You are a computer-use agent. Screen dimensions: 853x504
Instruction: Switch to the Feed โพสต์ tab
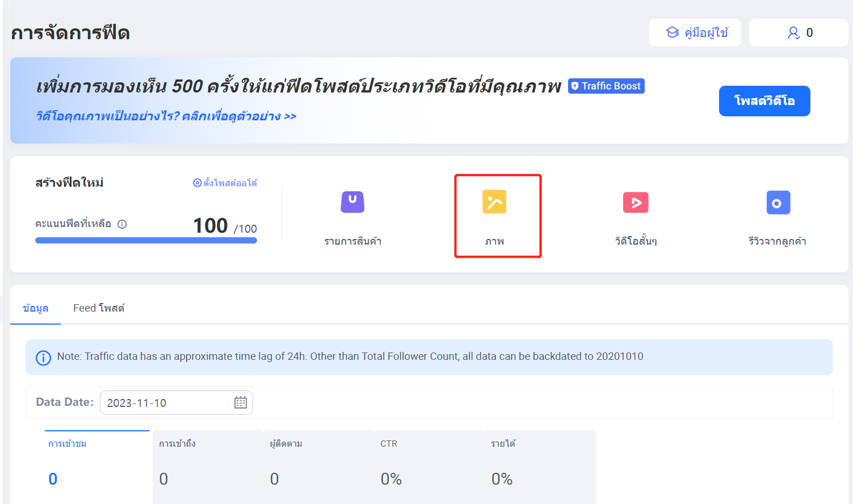pyautogui.click(x=99, y=308)
